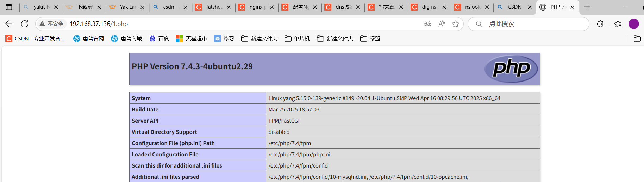Click the read aloud icon
Image resolution: width=644 pixels, height=182 pixels.
[x=442, y=24]
